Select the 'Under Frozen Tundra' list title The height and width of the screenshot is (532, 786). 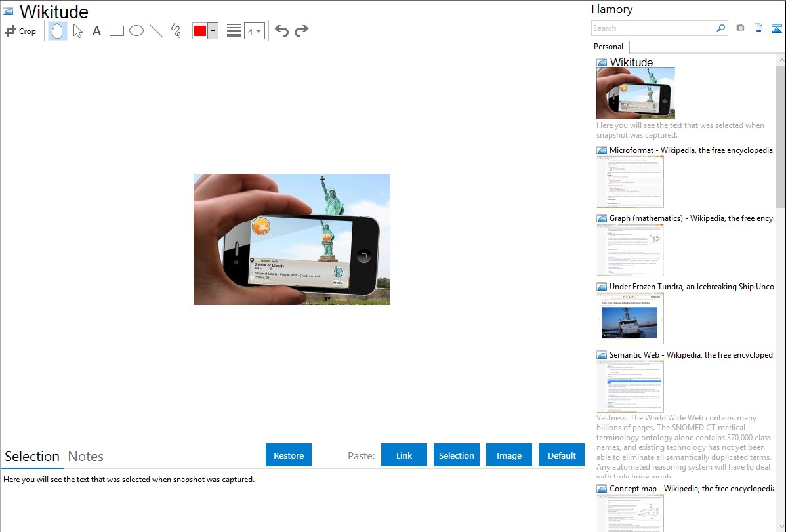click(x=692, y=286)
